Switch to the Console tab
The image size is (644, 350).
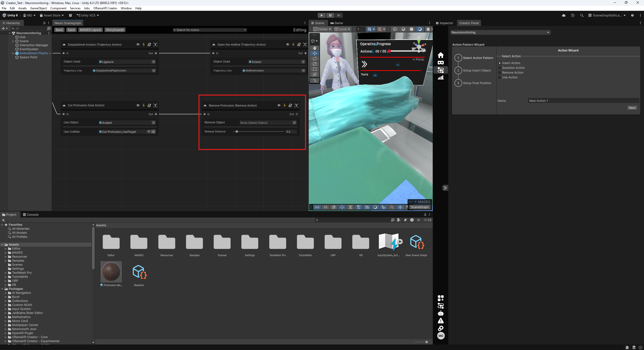tap(31, 214)
